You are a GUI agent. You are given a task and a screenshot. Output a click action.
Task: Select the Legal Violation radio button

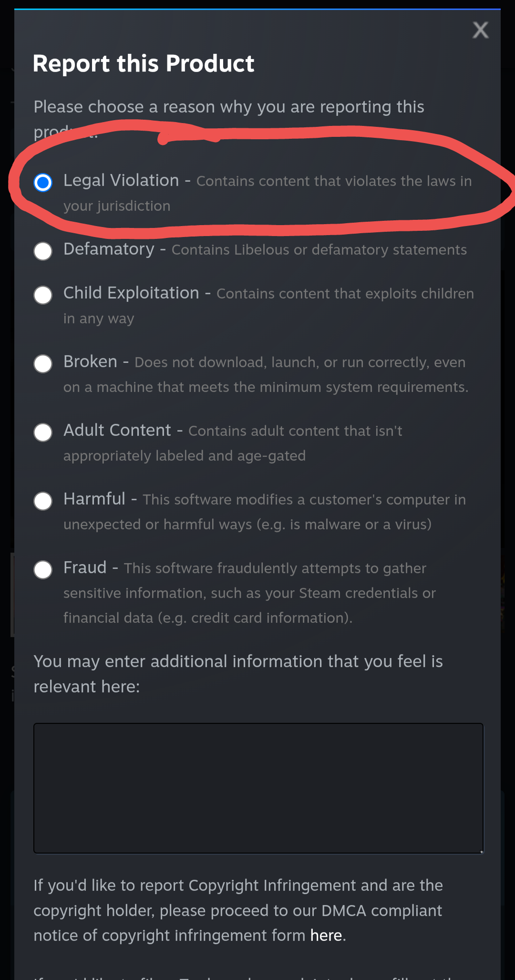[x=43, y=182]
